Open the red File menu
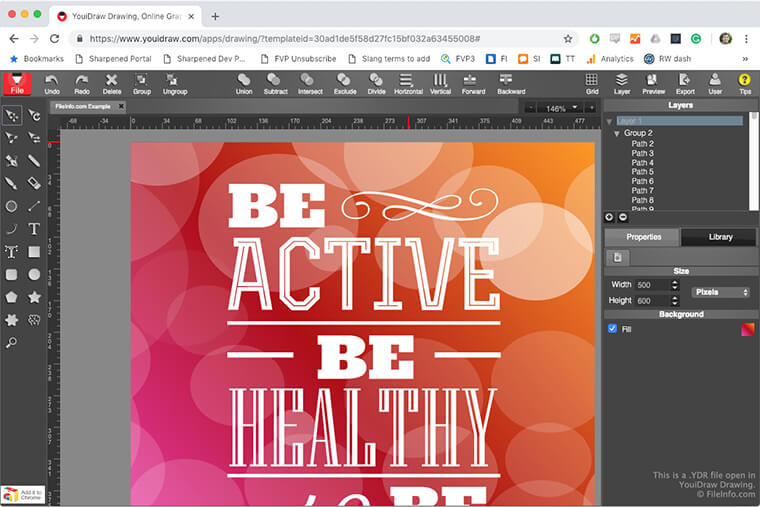Image resolution: width=760 pixels, height=507 pixels. pos(16,83)
